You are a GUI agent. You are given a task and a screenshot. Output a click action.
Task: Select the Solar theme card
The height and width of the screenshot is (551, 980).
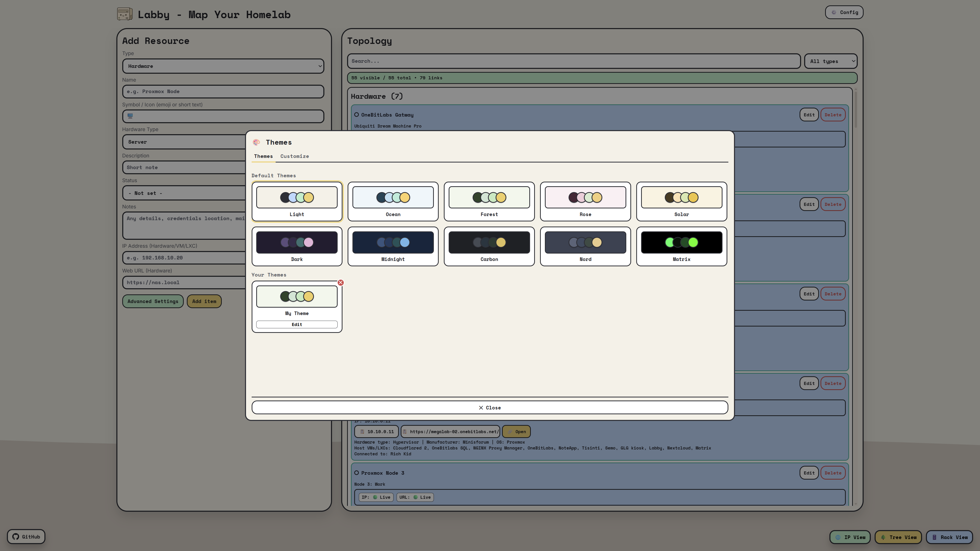coord(682,202)
